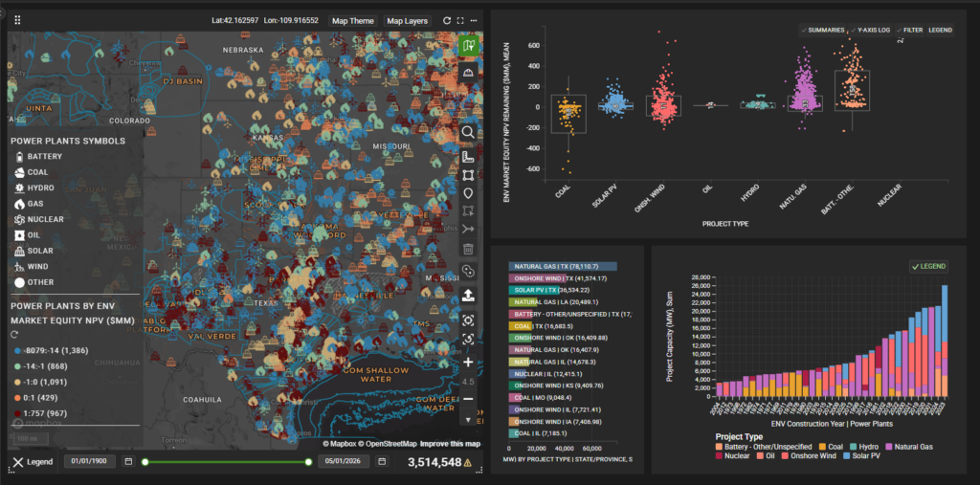Click the end date field 05/01/2026
Screen dimensions: 980x485
click(344, 461)
